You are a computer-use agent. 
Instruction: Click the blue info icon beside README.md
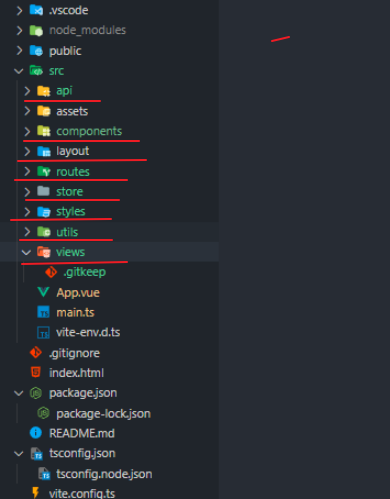click(36, 433)
